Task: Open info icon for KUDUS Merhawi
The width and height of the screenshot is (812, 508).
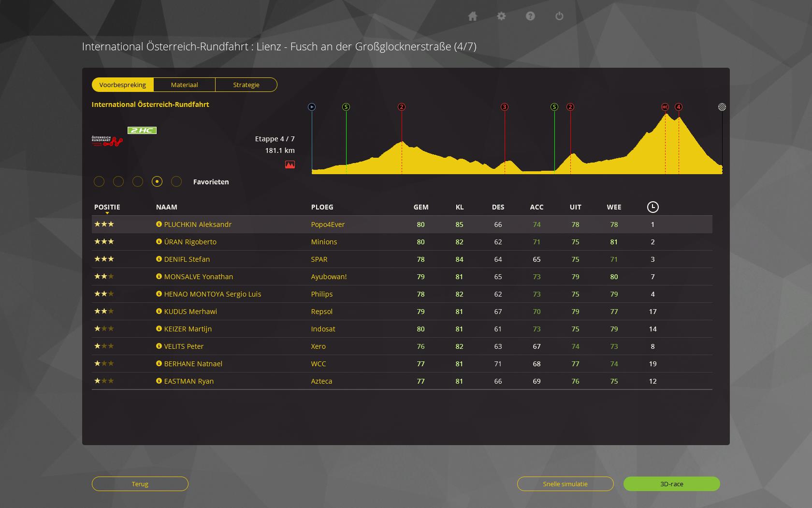Action: (x=159, y=311)
